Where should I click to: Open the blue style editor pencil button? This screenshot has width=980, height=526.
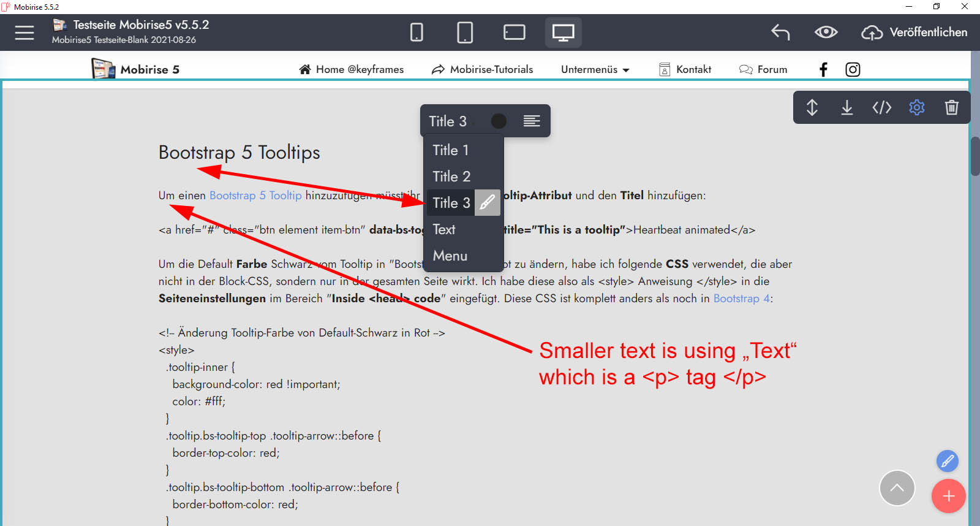coord(948,461)
